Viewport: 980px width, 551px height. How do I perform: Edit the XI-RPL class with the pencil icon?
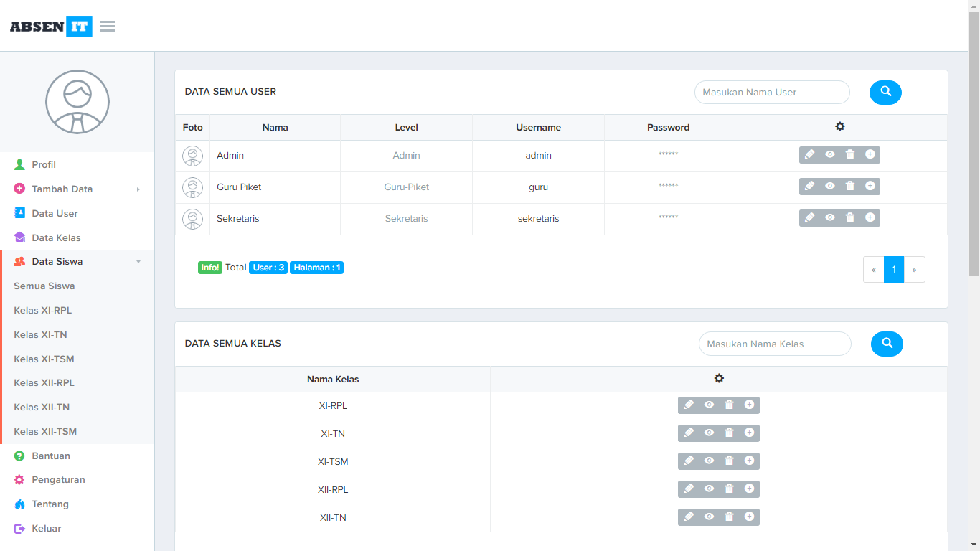coord(689,405)
